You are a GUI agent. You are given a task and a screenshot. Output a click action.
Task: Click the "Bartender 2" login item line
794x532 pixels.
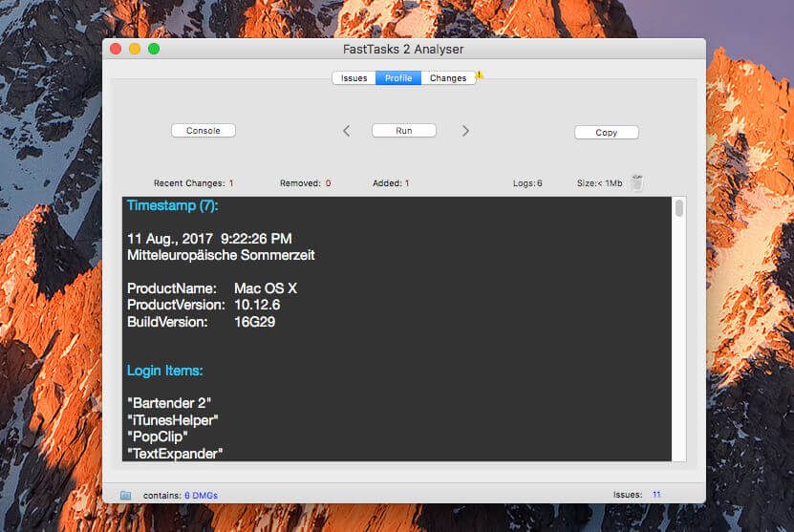(168, 402)
